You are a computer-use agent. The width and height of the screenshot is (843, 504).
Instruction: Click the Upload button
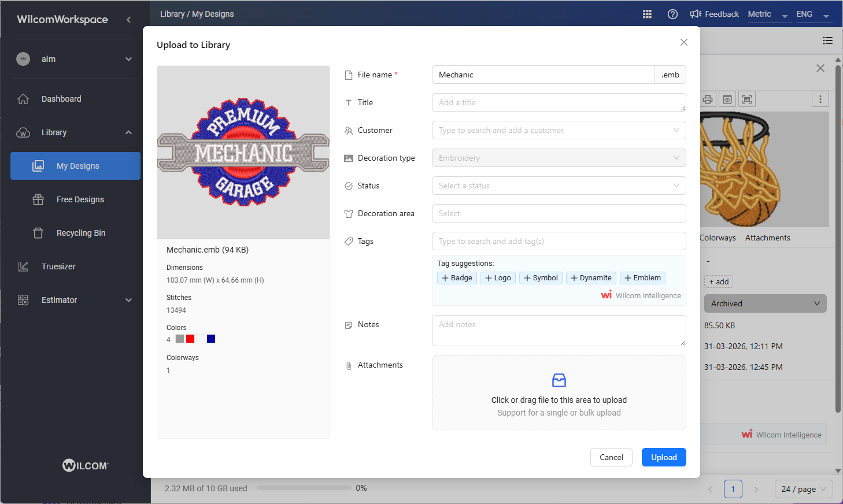point(663,457)
